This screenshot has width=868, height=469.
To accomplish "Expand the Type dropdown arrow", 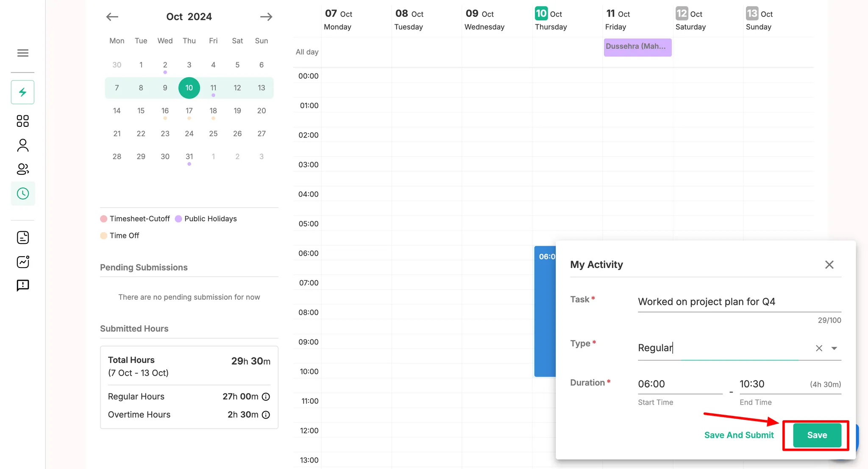I will pos(834,348).
